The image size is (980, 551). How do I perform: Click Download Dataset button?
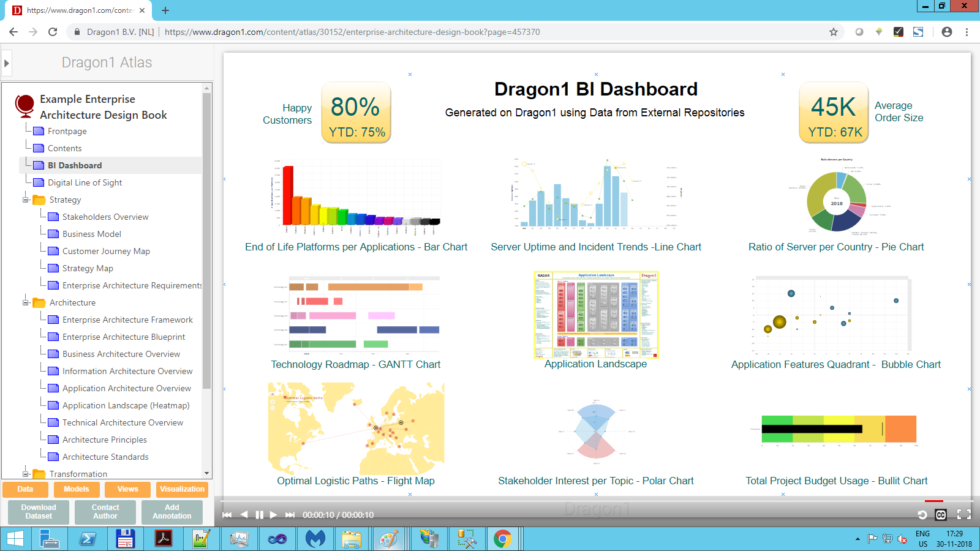pos(39,512)
